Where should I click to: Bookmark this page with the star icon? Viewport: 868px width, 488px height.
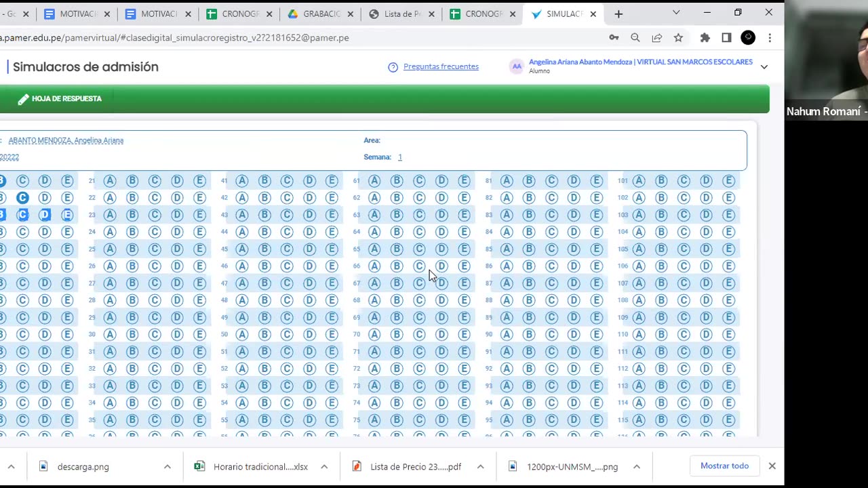pyautogui.click(x=678, y=38)
